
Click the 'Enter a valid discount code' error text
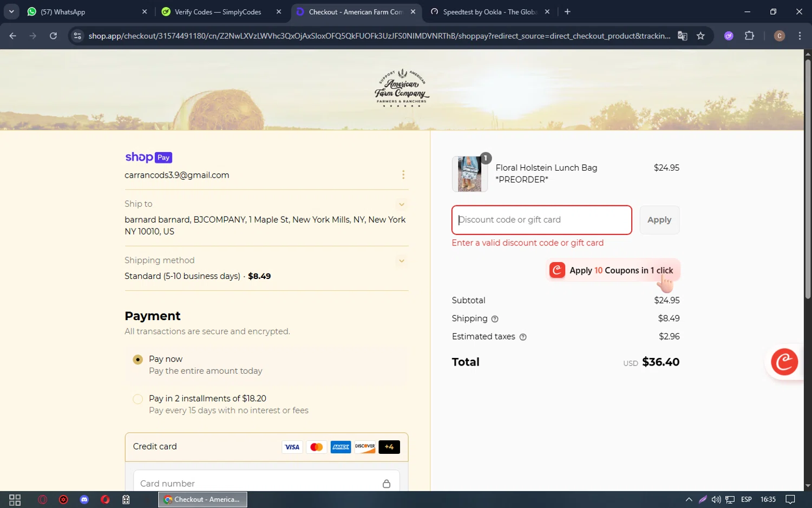[x=527, y=243]
